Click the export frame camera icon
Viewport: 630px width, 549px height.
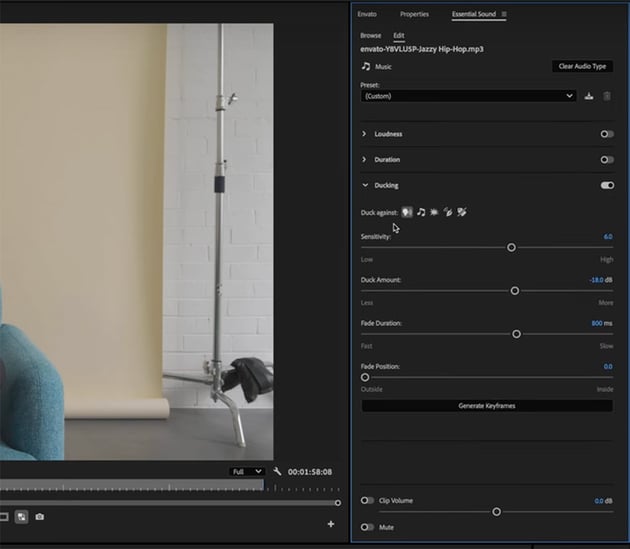39,516
